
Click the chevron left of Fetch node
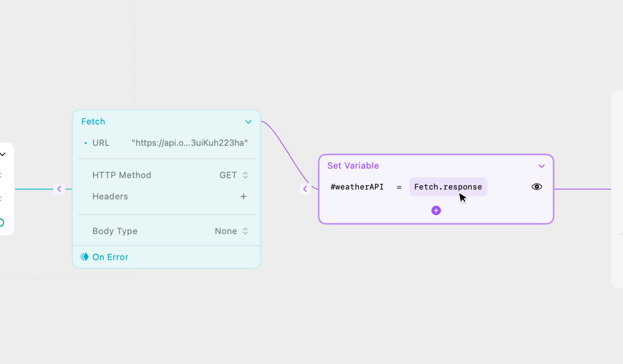pos(59,189)
